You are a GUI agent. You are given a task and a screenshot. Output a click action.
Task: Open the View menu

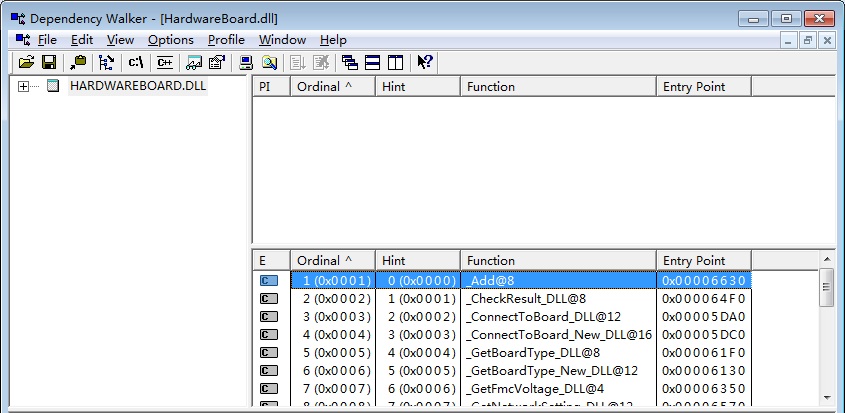pos(120,40)
